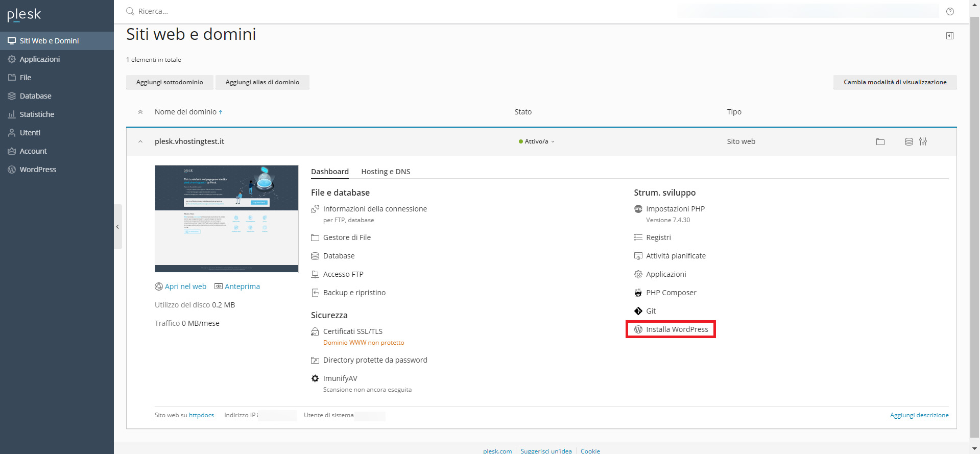Open Directory protette da password
Image resolution: width=980 pixels, height=454 pixels.
click(x=375, y=360)
